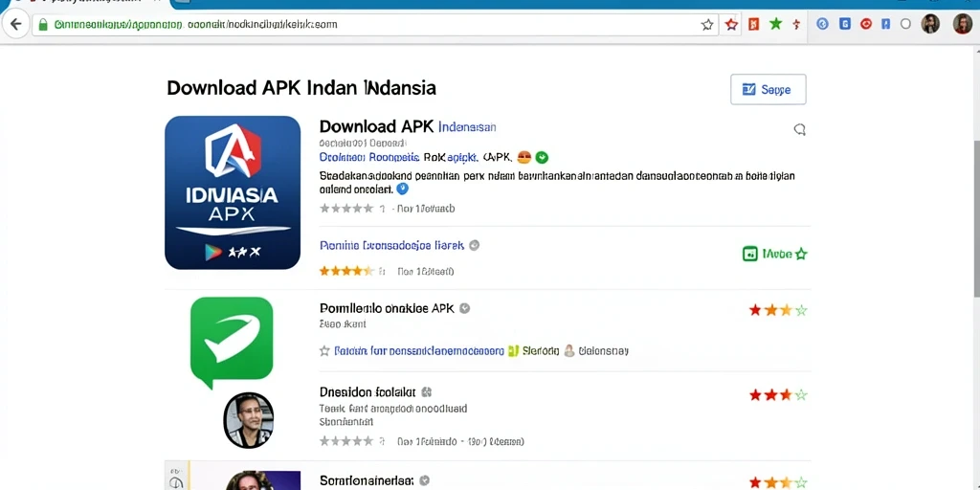Click the green padlock in address bar

[x=43, y=24]
